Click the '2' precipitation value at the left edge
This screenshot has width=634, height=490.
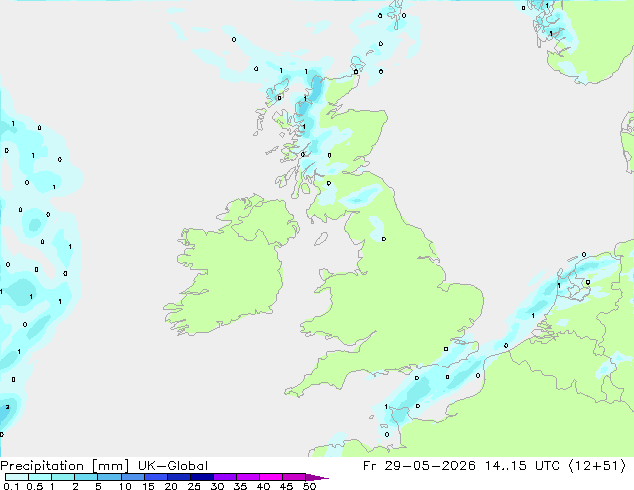[7, 407]
